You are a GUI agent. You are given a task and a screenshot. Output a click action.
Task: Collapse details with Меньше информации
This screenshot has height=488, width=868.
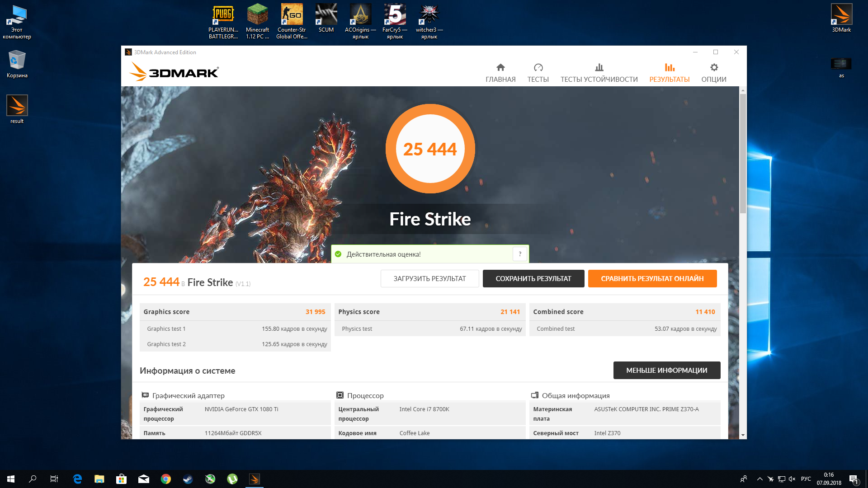coord(666,371)
